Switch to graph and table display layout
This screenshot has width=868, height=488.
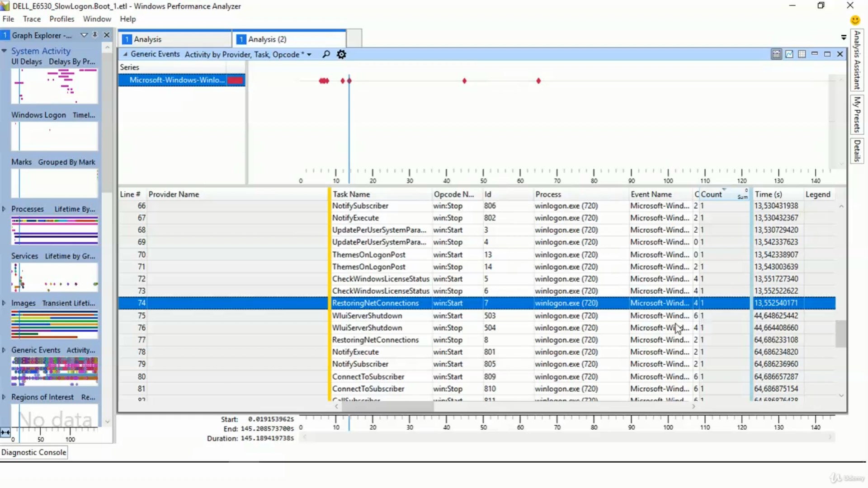776,54
